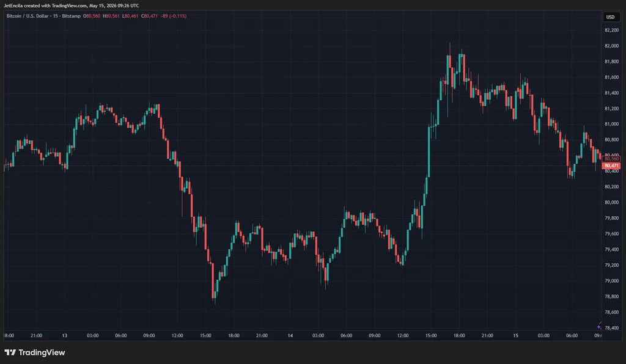The width and height of the screenshot is (626, 364).
Task: Click the 18:00 time label before date 14
Action: [x=234, y=336]
